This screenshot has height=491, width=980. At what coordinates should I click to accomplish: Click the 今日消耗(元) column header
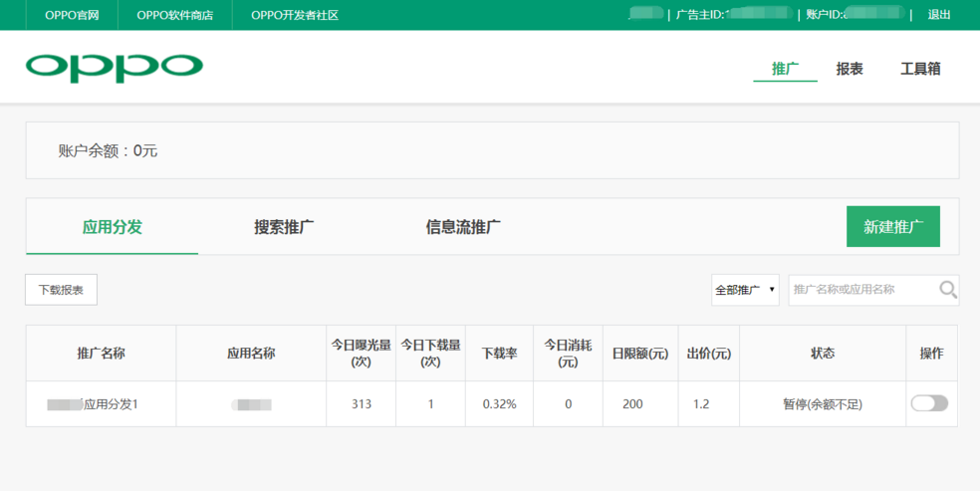point(568,353)
